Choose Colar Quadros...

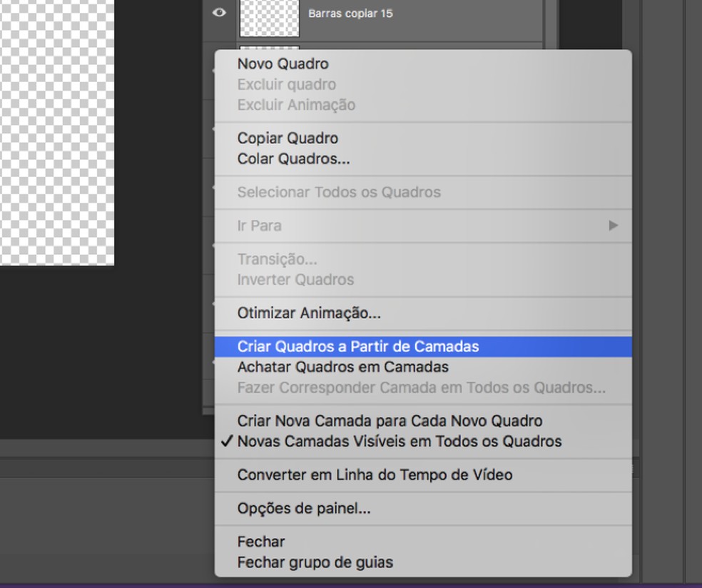(423, 158)
